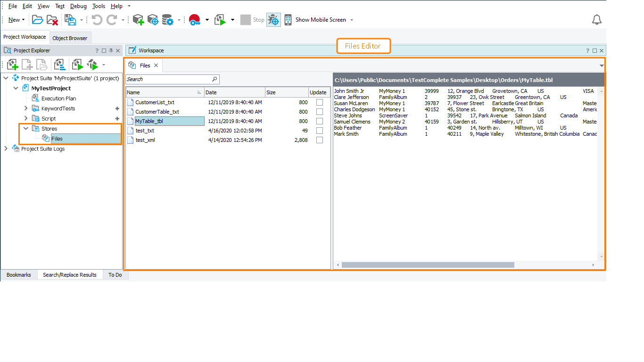Click the database stores settings icon
Image resolution: width=644 pixels, height=362 pixels.
168,19
